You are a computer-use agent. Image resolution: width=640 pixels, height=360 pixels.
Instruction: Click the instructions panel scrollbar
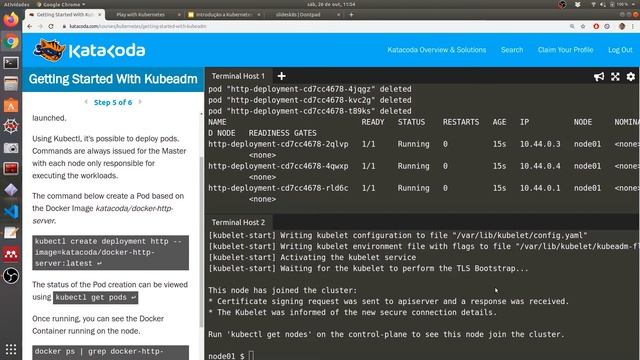[x=201, y=241]
